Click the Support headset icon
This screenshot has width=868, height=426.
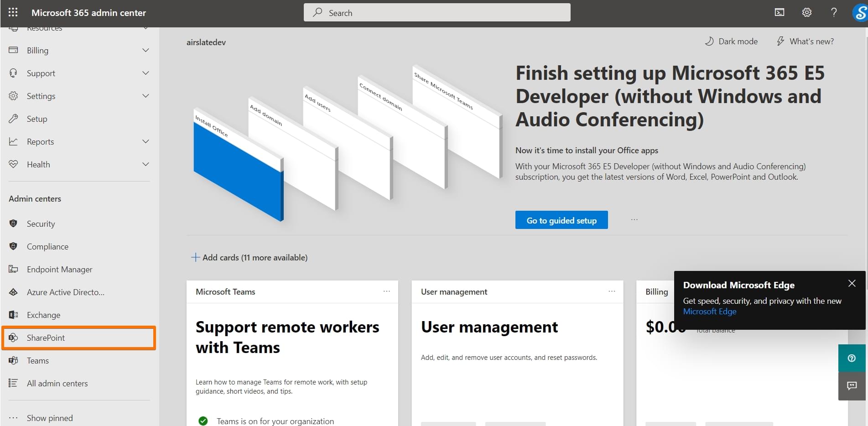click(13, 73)
